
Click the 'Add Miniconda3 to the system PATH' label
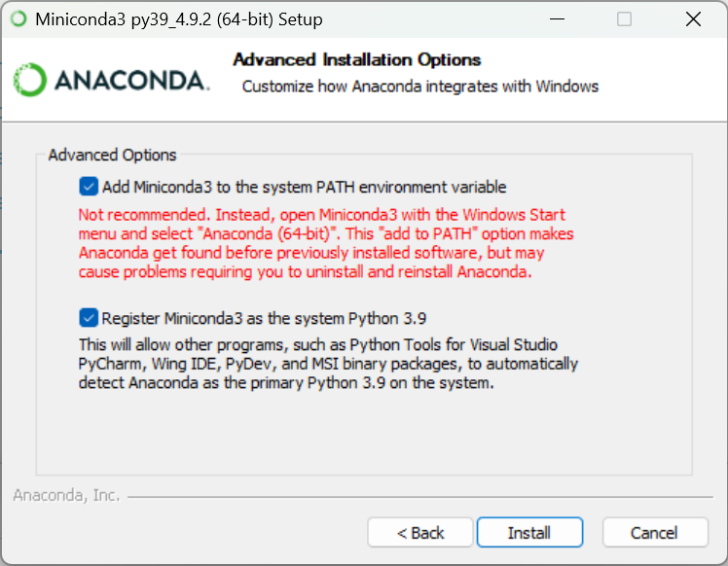coord(304,187)
